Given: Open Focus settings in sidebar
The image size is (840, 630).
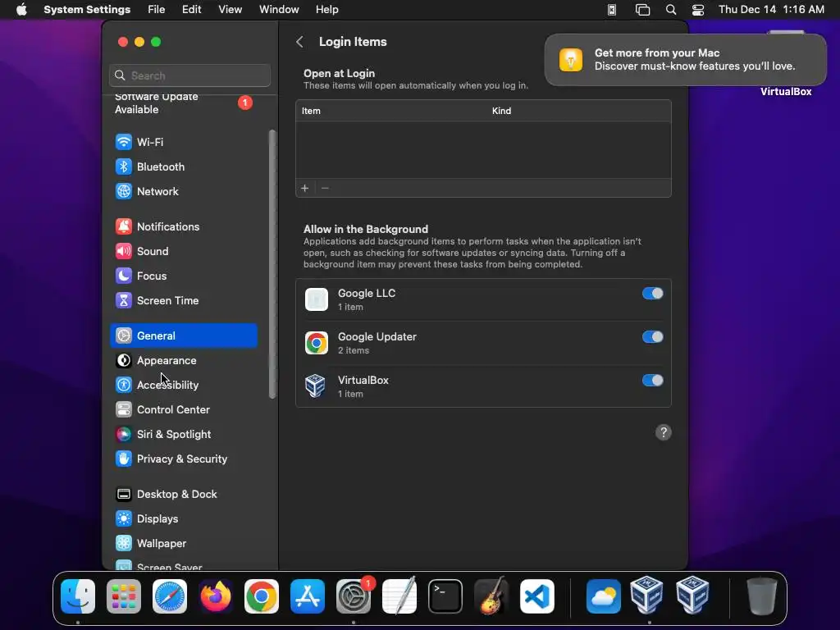Looking at the screenshot, I should point(184,276).
